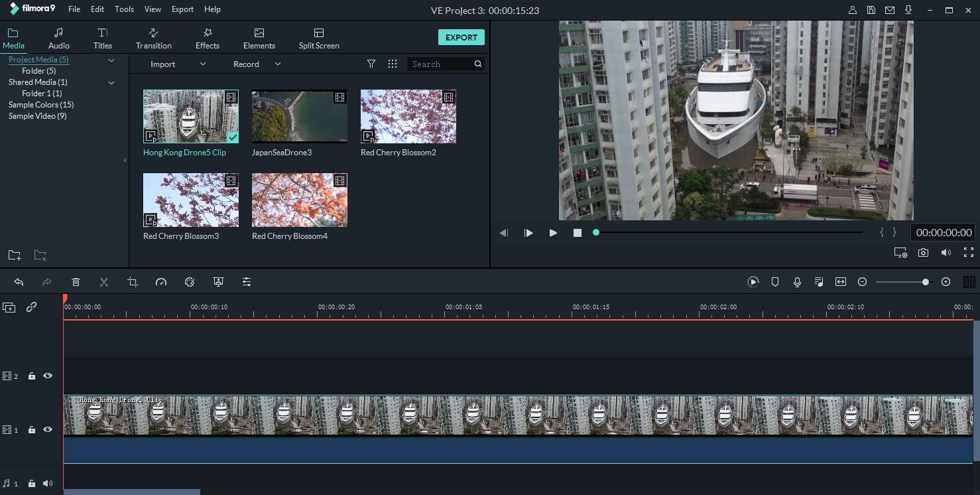Screen dimensions: 980x495
Task: Click the Green Screen icon in the toolbar
Action: [x=218, y=281]
